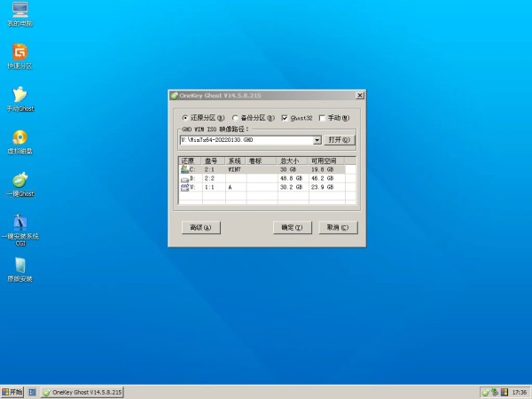Select the 还原分区 radio button

point(185,117)
